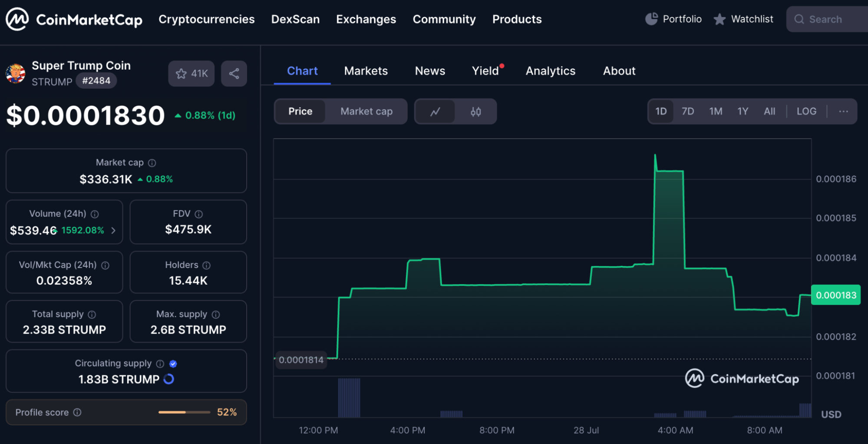Show Profile score info icon
Viewport: 868px width, 444px height.
77,412
